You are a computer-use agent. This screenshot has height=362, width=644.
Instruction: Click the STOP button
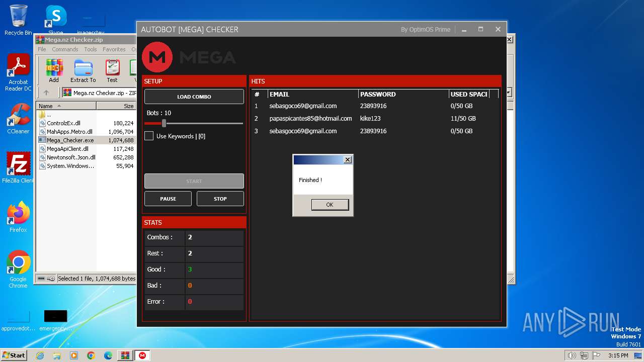coord(220,199)
